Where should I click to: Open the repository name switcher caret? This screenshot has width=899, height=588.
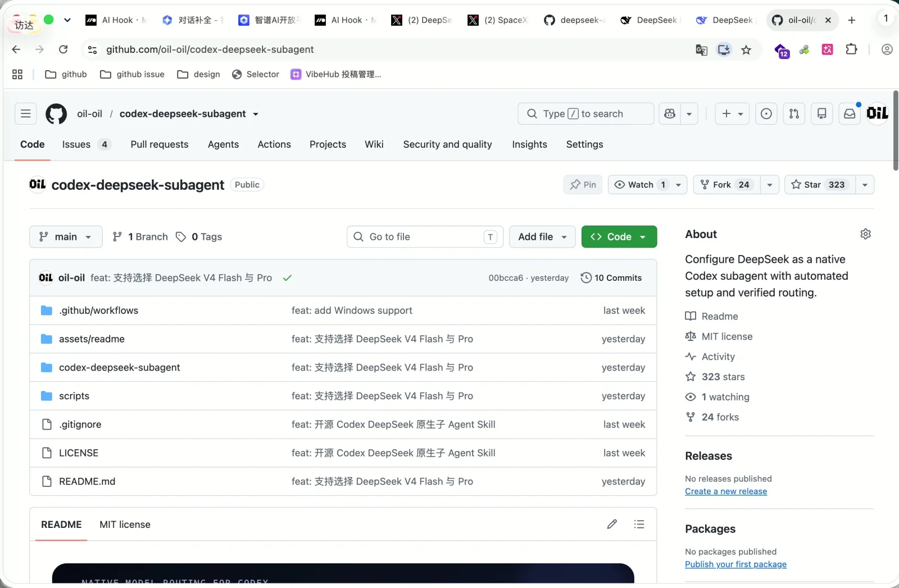pos(256,114)
